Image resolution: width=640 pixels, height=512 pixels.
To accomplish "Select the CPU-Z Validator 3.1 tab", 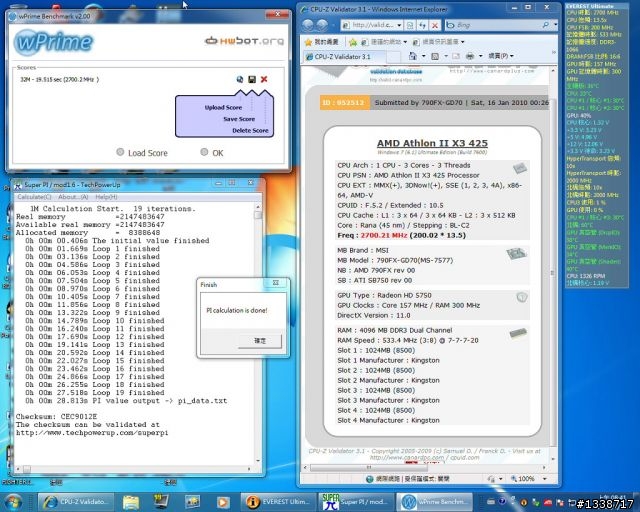I will [x=344, y=57].
